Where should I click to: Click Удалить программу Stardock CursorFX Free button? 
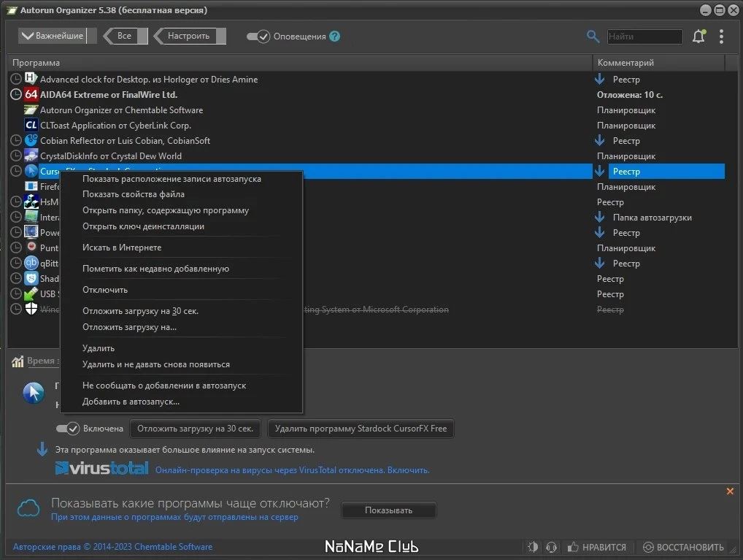[x=361, y=429]
